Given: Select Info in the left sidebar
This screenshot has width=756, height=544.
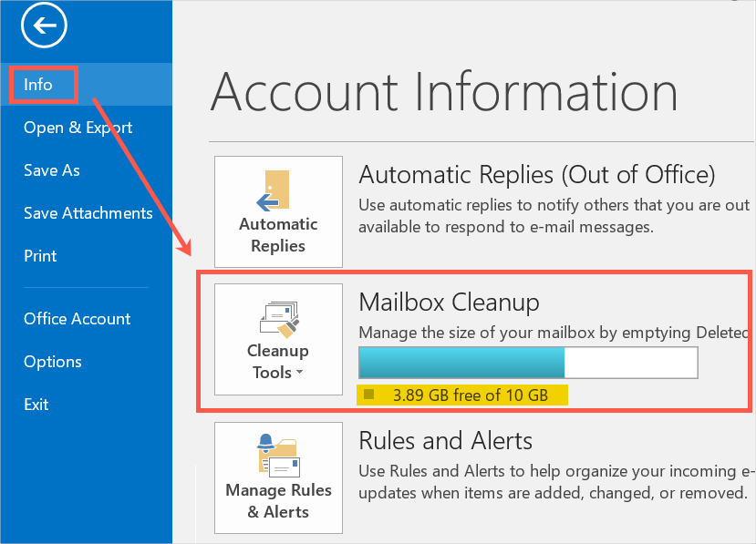Looking at the screenshot, I should click(38, 85).
